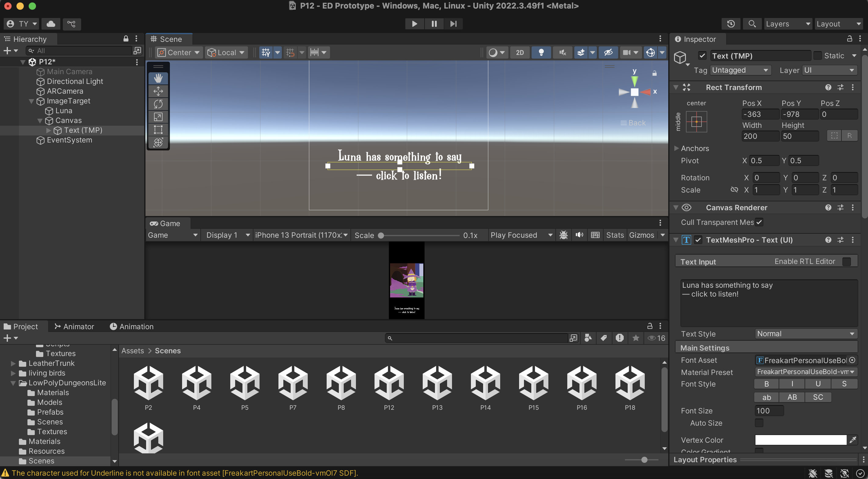Select the Hand tool in Scene toolbar

point(158,78)
